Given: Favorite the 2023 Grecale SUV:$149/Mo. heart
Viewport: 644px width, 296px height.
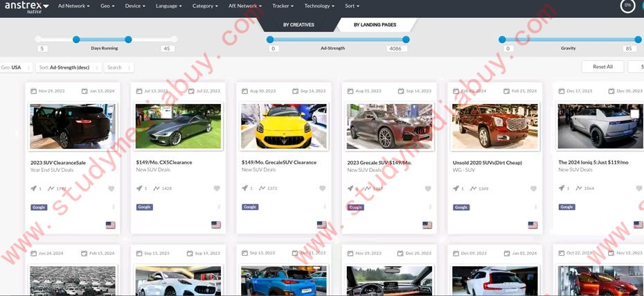Looking at the screenshot, I should point(428,189).
